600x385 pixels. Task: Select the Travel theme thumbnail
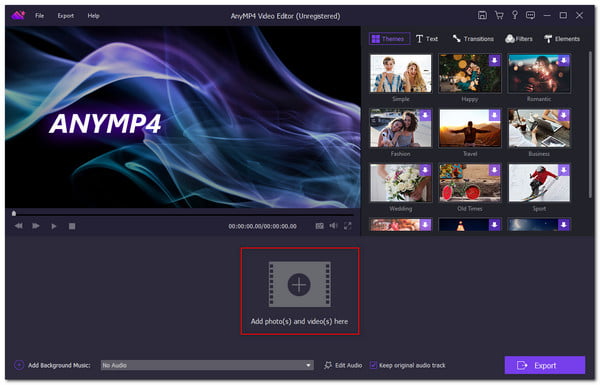click(x=470, y=128)
